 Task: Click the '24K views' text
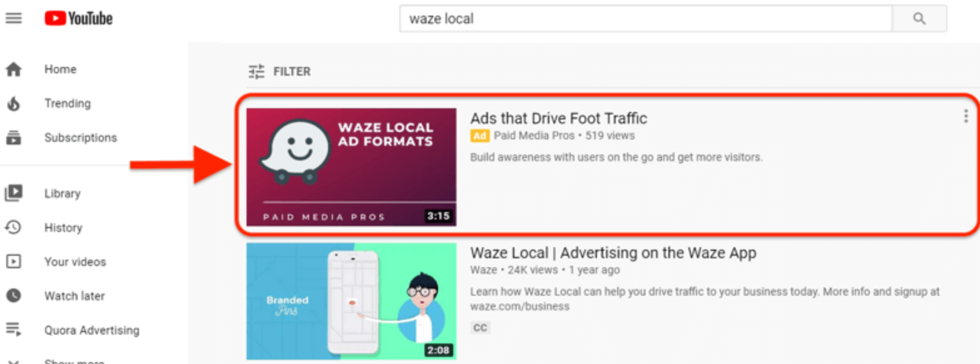click(x=532, y=270)
